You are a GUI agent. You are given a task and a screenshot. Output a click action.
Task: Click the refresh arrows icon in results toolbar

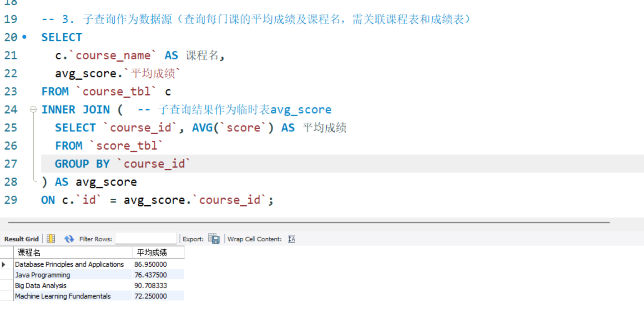[x=69, y=239]
